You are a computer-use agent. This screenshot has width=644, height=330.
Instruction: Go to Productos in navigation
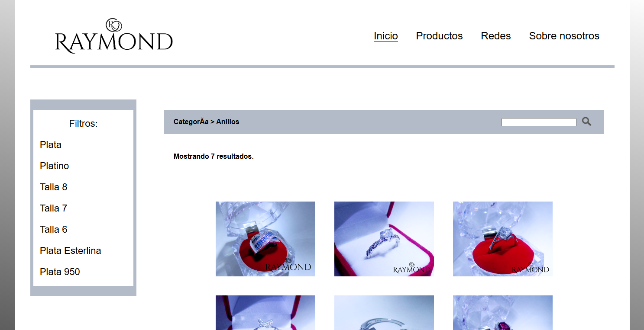click(439, 36)
